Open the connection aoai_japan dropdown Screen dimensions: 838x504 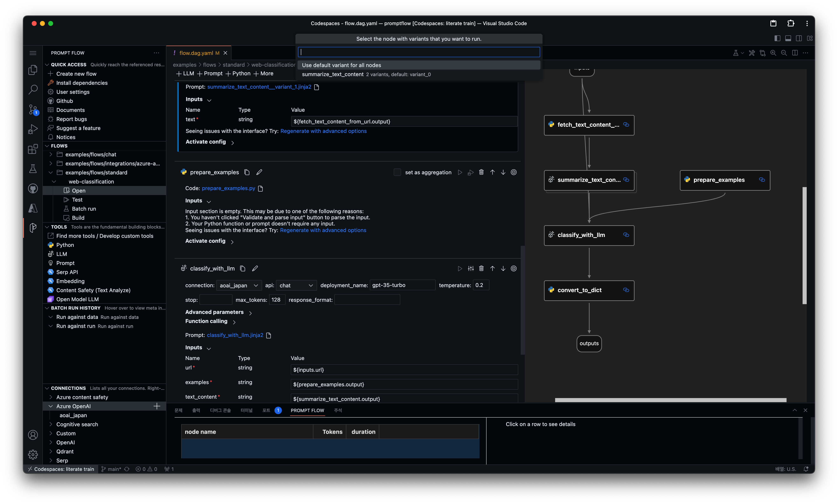[239, 285]
